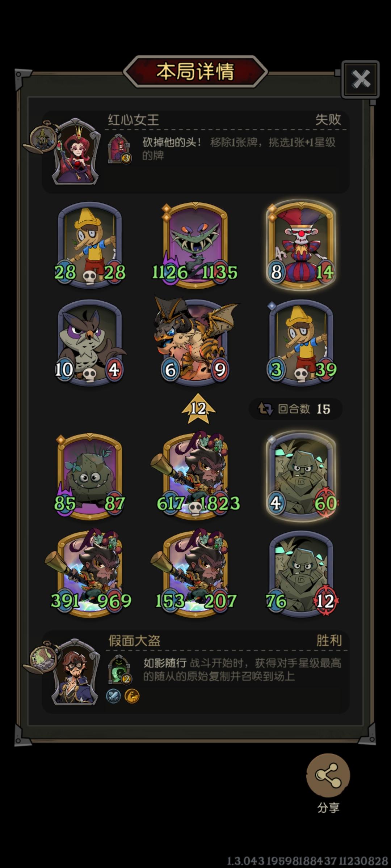Select the Pinocchio card with 28/28 stats

(90, 246)
